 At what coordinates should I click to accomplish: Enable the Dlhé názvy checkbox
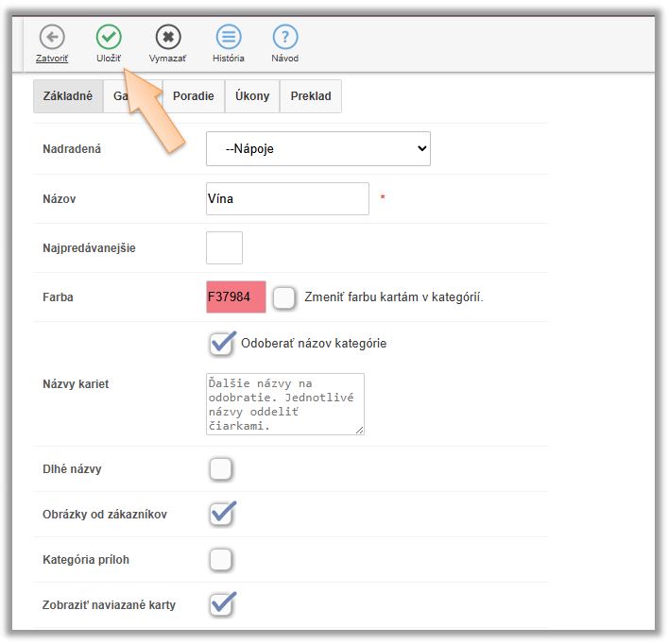click(220, 469)
